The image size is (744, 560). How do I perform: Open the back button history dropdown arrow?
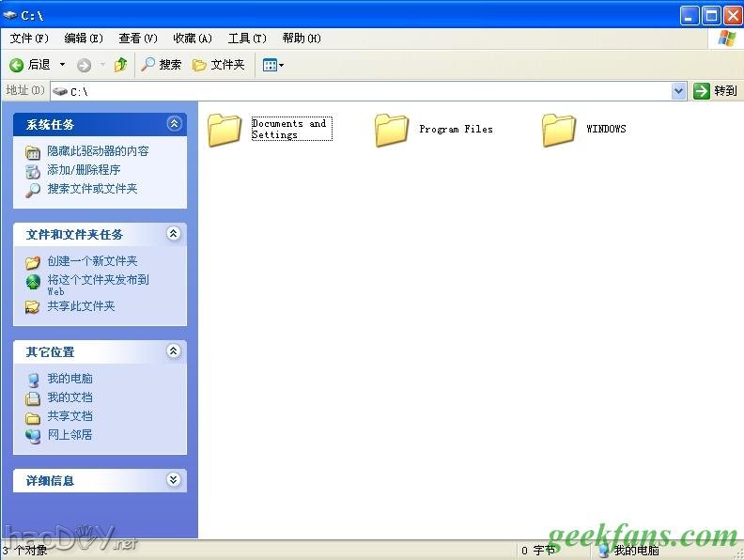[x=62, y=65]
